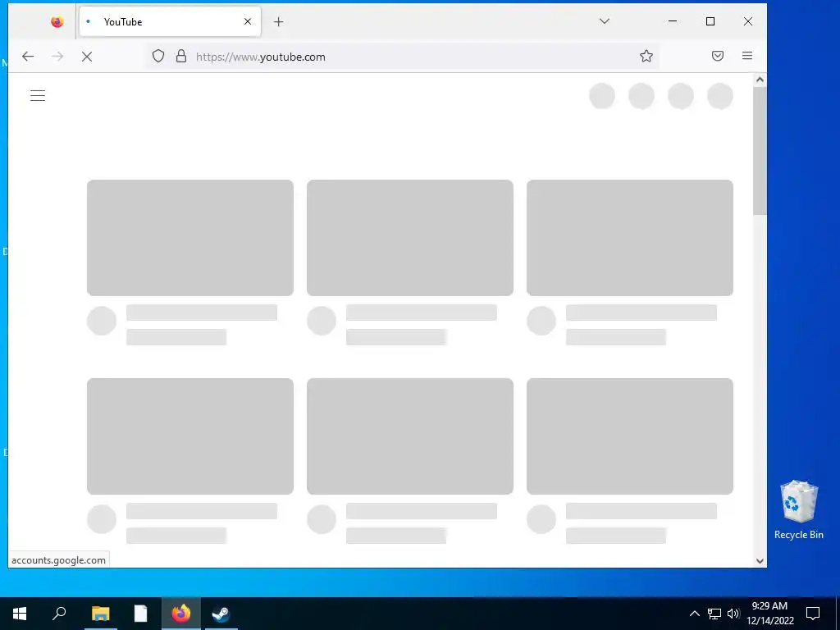This screenshot has height=630, width=840.
Task: Click the page's vertical scrollbar thumb
Action: click(760, 151)
